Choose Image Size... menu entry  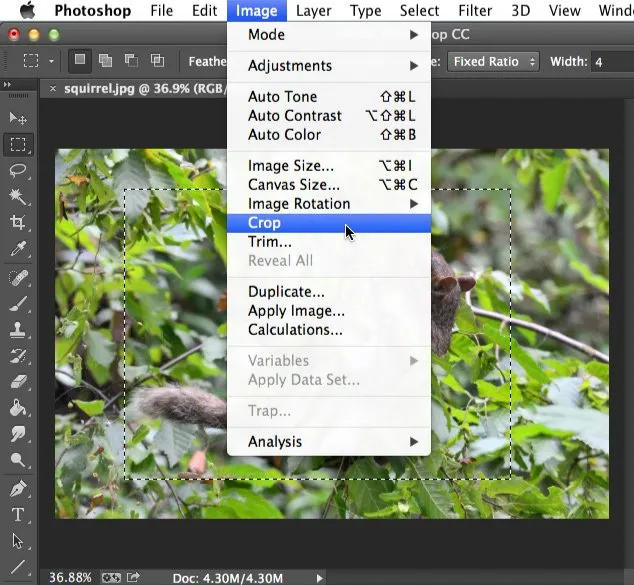point(290,166)
